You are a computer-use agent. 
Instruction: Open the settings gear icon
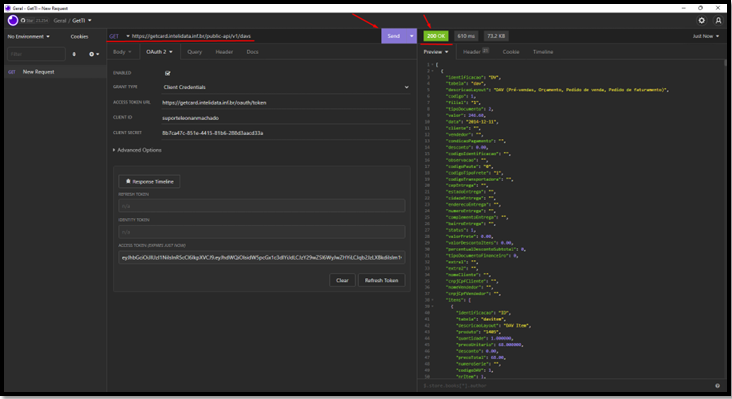tap(701, 21)
